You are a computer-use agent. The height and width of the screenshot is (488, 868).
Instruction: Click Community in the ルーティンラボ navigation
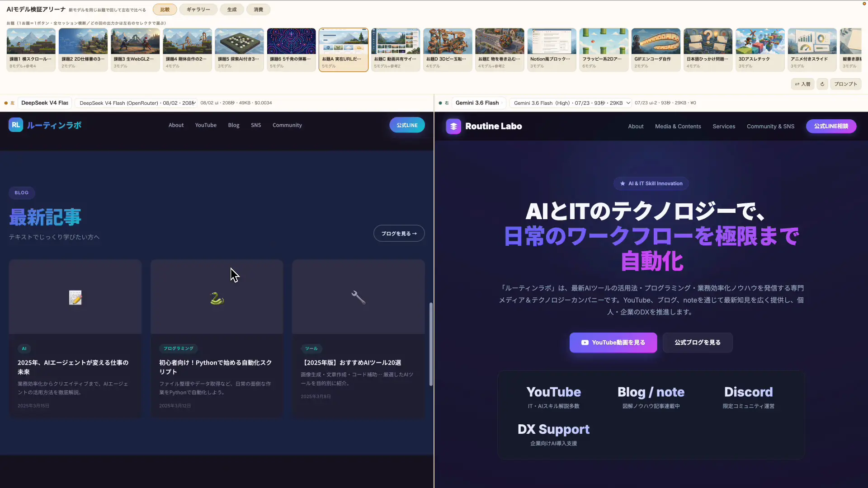[x=287, y=125]
